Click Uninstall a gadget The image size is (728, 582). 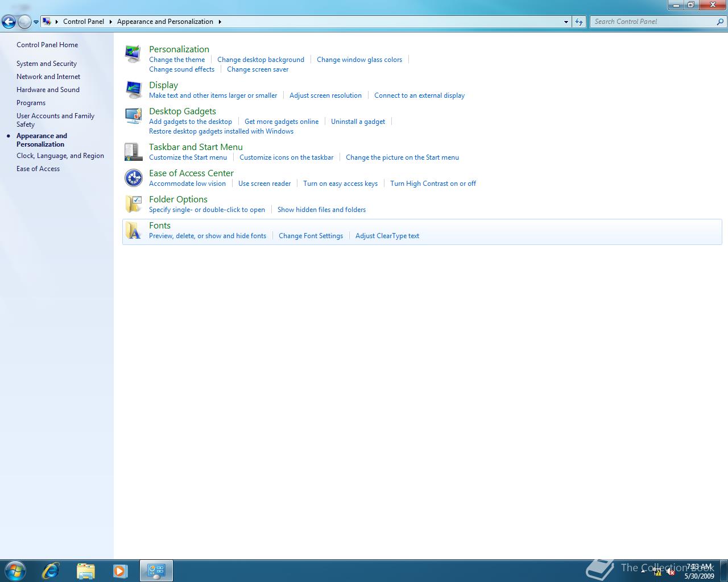[x=358, y=122]
